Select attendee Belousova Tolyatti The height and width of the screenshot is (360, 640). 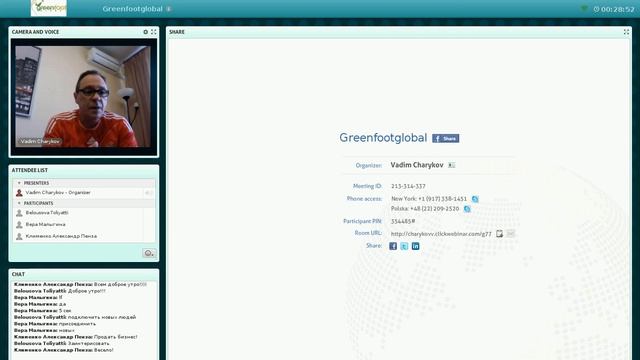pyautogui.click(x=84, y=213)
